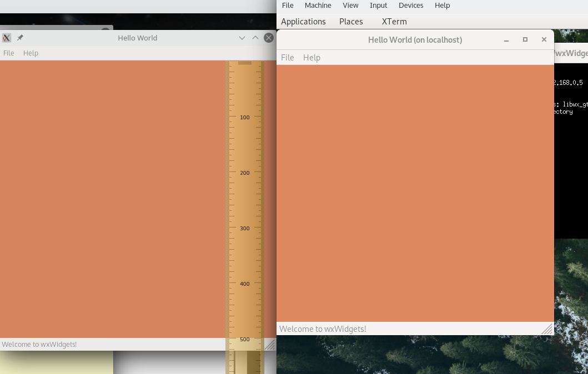Open the File menu in the left Hello World window
The height and width of the screenshot is (374, 588).
tap(8, 53)
